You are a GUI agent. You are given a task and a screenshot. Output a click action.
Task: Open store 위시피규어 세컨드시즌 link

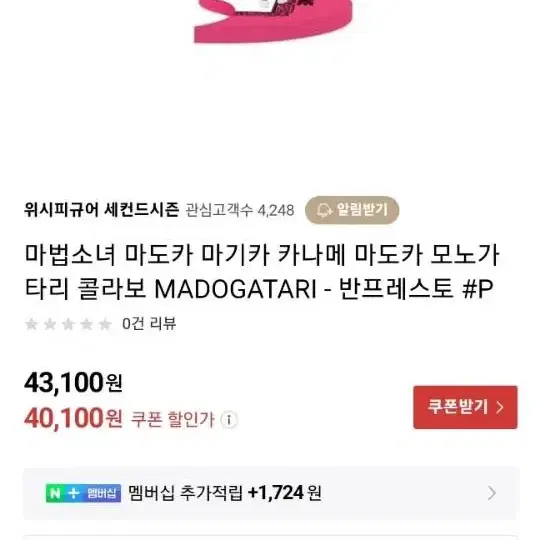coord(102,209)
